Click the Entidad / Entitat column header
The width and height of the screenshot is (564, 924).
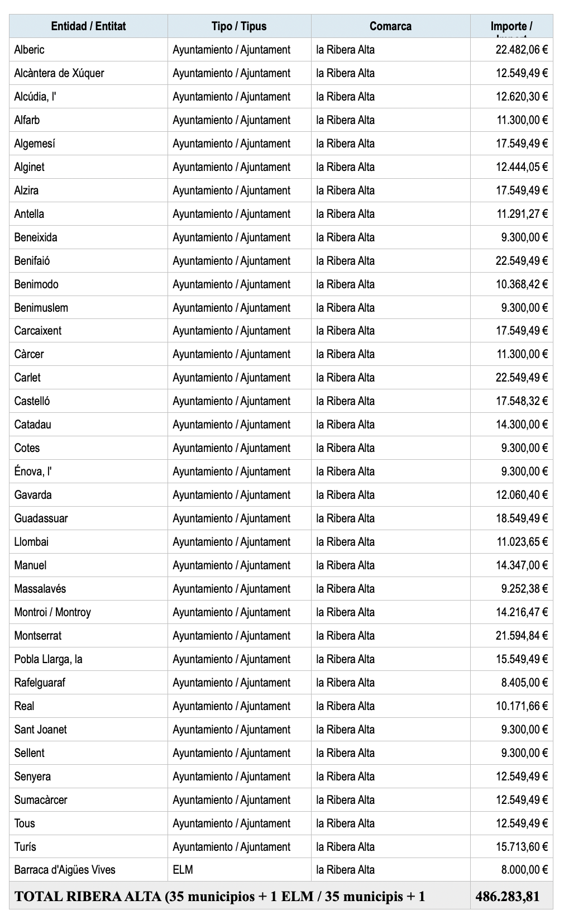[88, 26]
